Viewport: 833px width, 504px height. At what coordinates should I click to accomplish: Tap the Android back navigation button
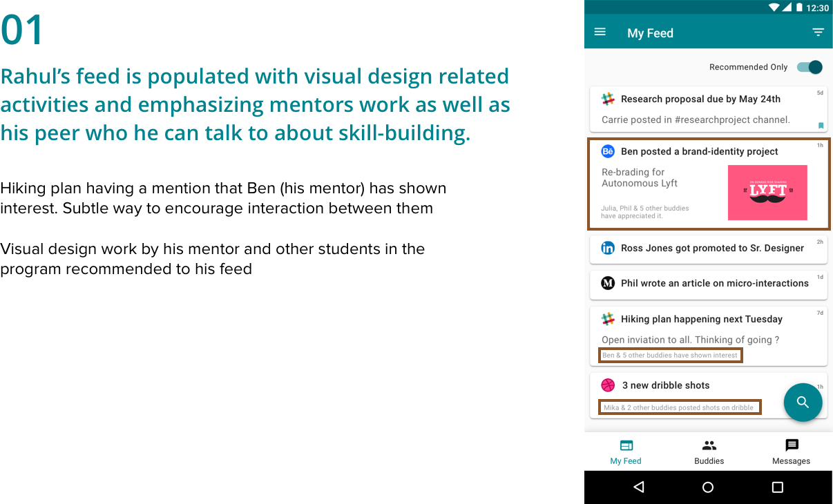639,487
